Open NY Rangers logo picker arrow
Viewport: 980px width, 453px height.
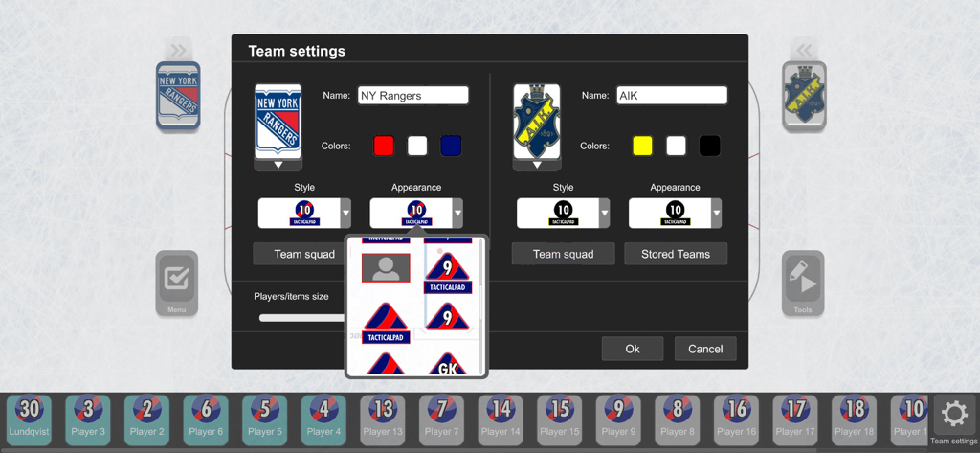click(278, 165)
